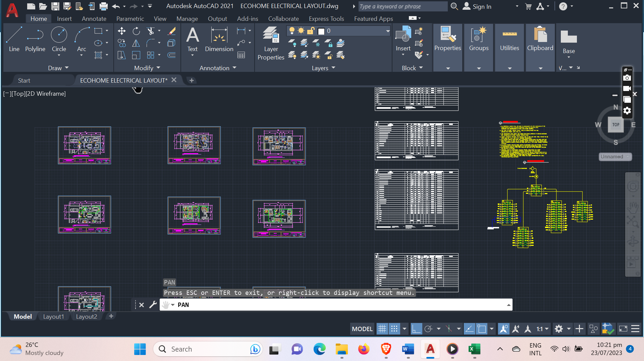Viewport: 644px width, 361px height.
Task: Toggle polar tracking in status bar
Action: click(x=428, y=329)
